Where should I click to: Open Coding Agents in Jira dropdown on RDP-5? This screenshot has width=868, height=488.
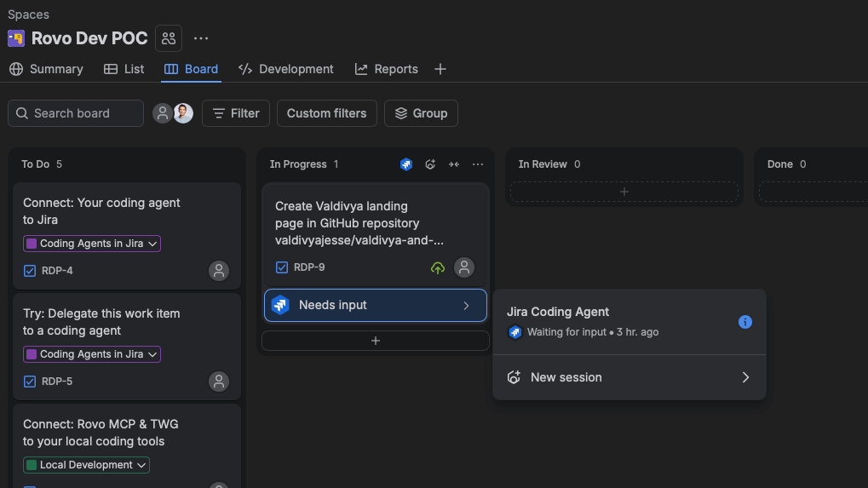pos(92,354)
